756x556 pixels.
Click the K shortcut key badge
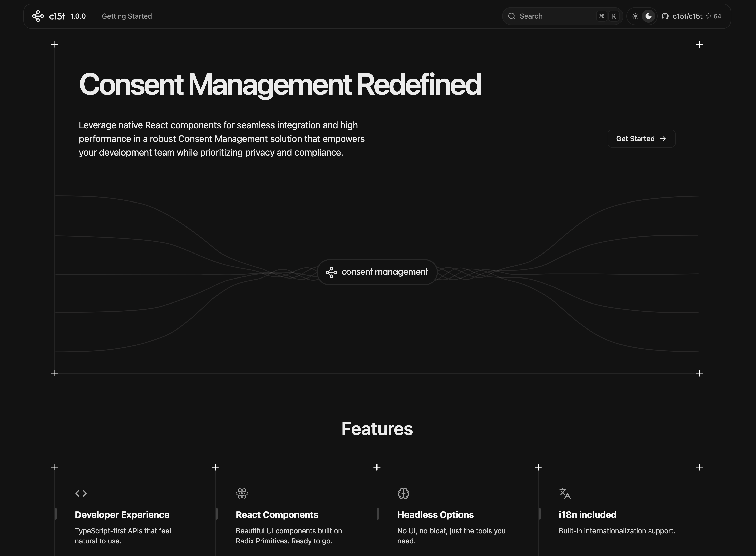614,16
